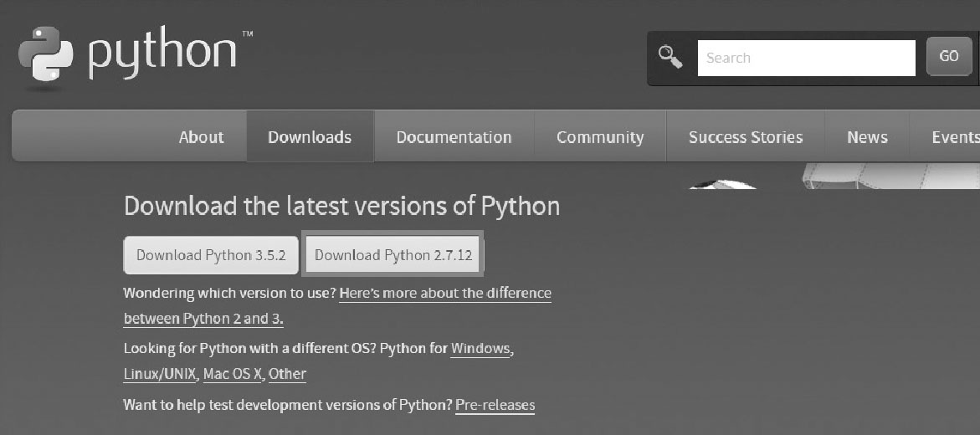
Task: Open the Success Stories menu
Action: [746, 137]
